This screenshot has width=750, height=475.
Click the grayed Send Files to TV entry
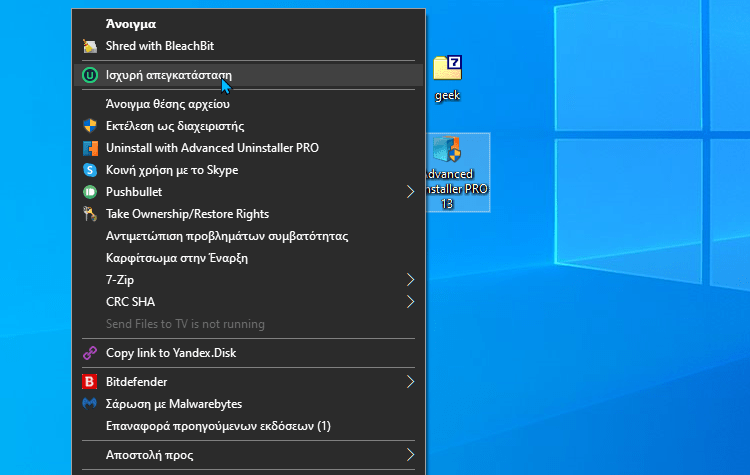pyautogui.click(x=248, y=324)
